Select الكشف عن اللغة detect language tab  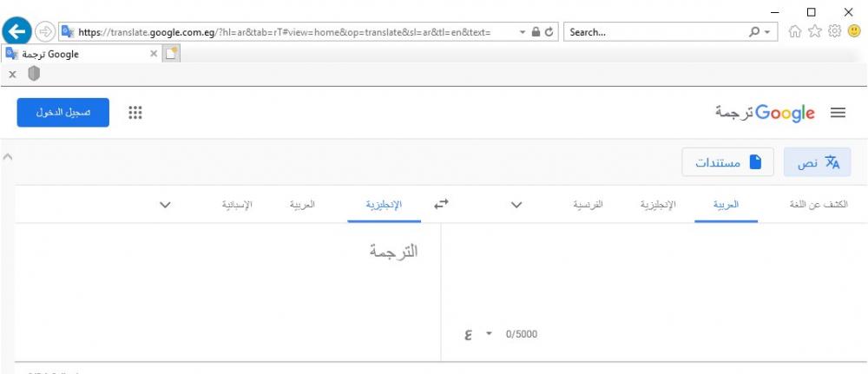tap(819, 205)
